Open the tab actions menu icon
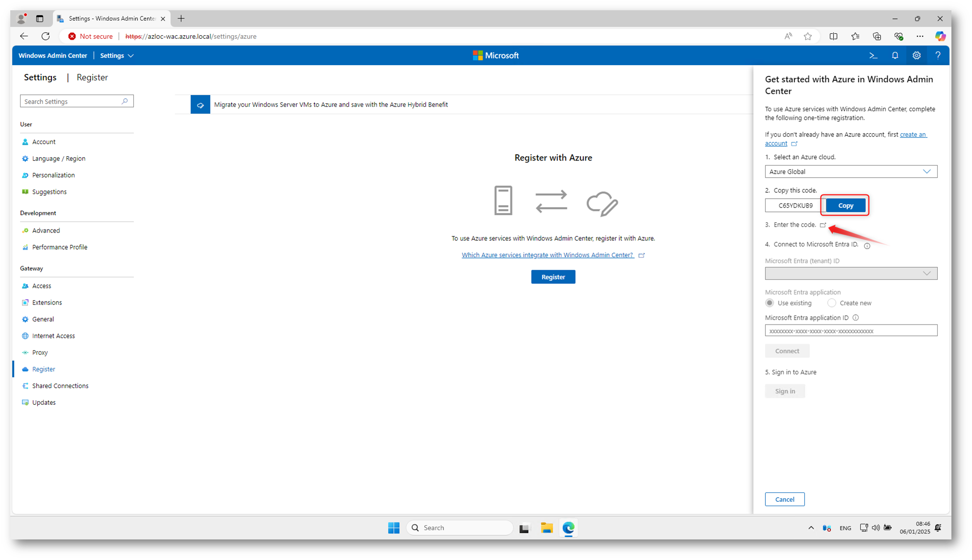 pyautogui.click(x=40, y=19)
